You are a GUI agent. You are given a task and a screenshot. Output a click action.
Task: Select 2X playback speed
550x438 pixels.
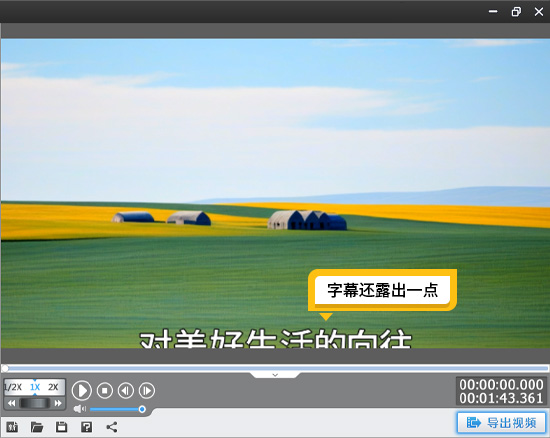click(53, 387)
